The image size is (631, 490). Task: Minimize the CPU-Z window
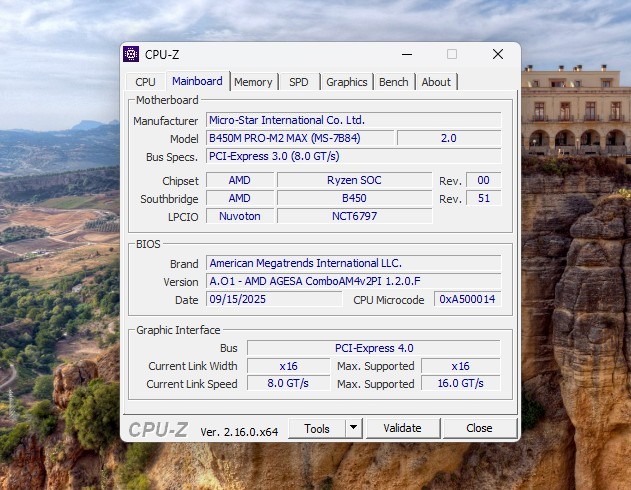tap(406, 54)
